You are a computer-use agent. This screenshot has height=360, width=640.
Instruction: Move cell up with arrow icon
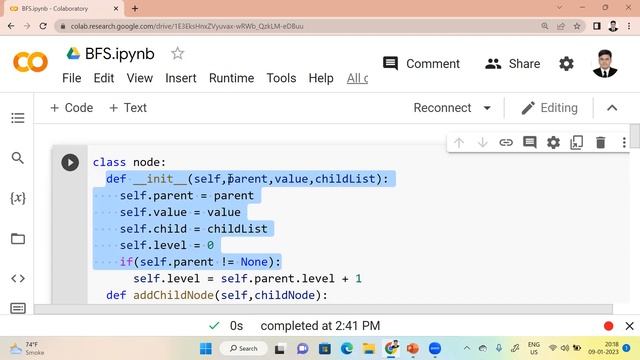459,142
